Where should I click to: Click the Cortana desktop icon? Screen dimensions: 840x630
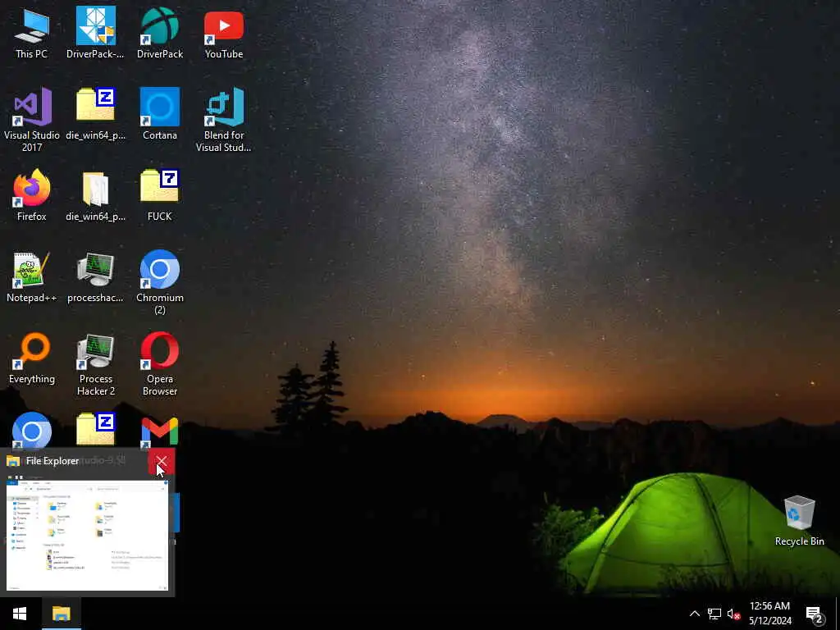[x=160, y=114]
